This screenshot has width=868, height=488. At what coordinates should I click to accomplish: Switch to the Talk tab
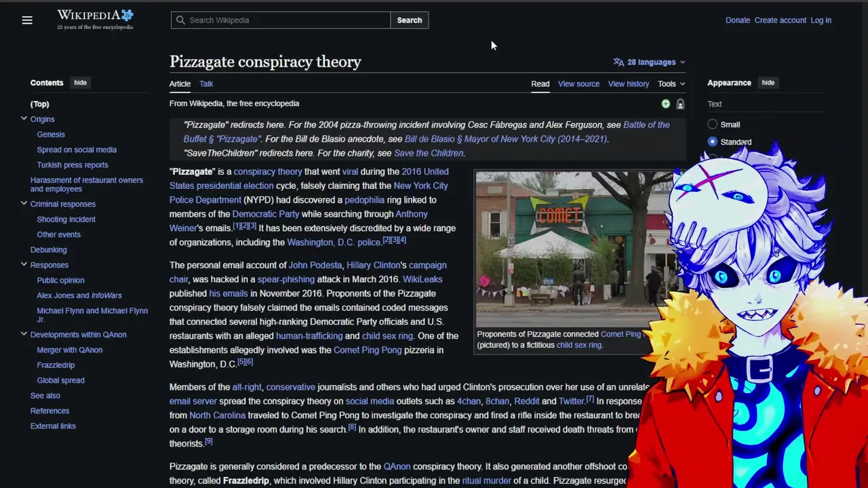206,84
